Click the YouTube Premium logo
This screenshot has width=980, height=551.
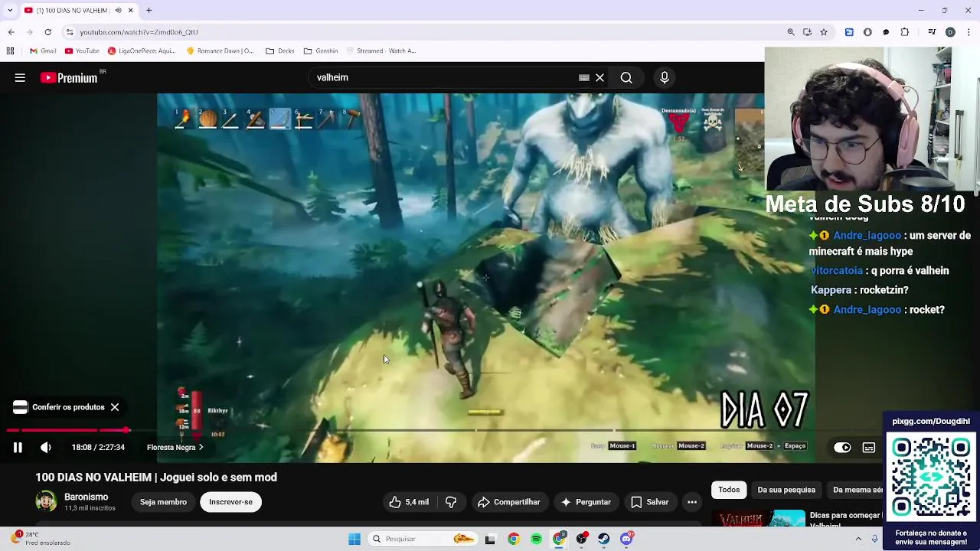tap(70, 77)
